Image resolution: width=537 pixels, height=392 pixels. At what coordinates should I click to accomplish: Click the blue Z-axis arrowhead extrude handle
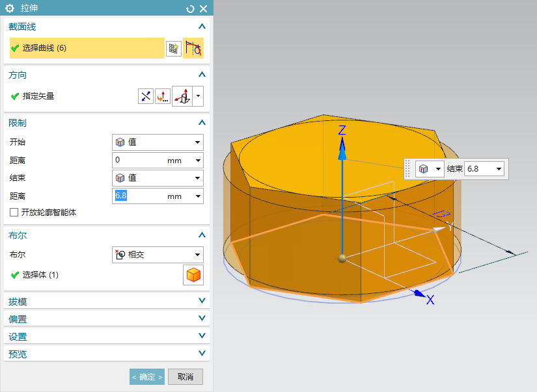click(x=342, y=149)
